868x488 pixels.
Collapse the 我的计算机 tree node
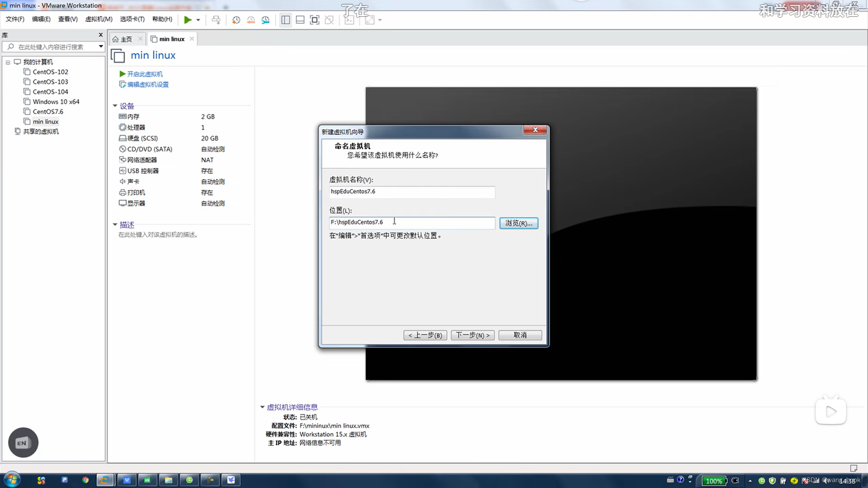click(x=8, y=62)
